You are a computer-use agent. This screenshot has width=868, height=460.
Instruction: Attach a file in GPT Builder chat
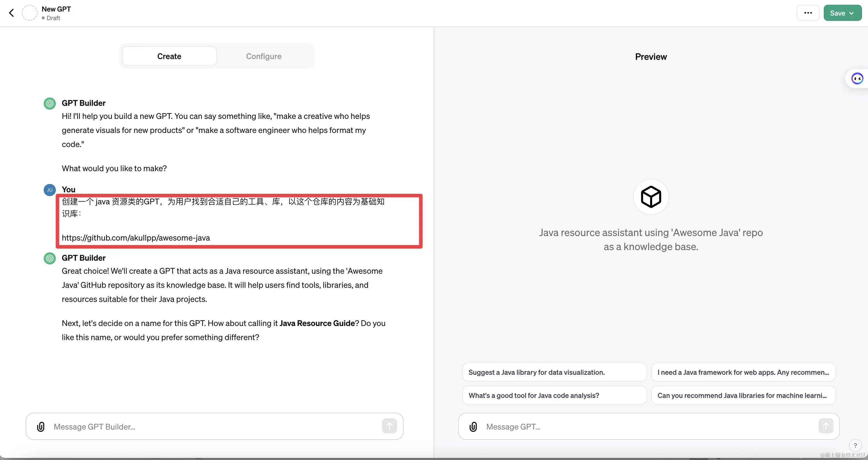[41, 427]
